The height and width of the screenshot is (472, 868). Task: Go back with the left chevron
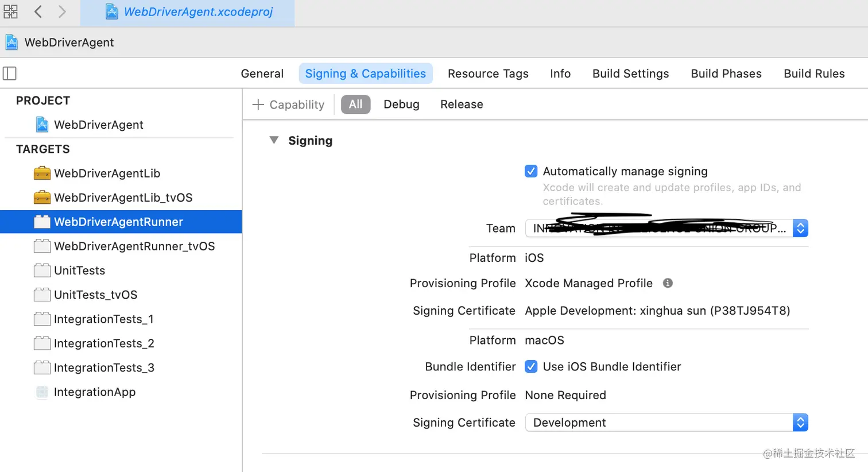point(38,11)
